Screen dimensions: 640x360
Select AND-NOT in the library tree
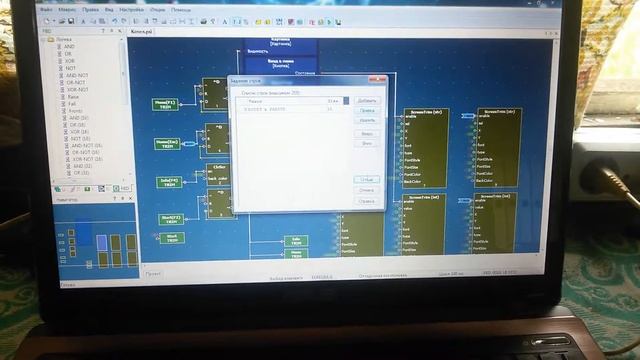[x=77, y=76]
